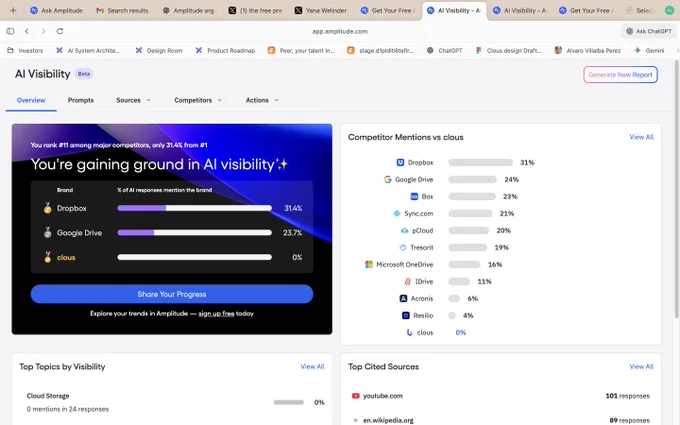Click the youtube.com cited source row

tap(500, 396)
